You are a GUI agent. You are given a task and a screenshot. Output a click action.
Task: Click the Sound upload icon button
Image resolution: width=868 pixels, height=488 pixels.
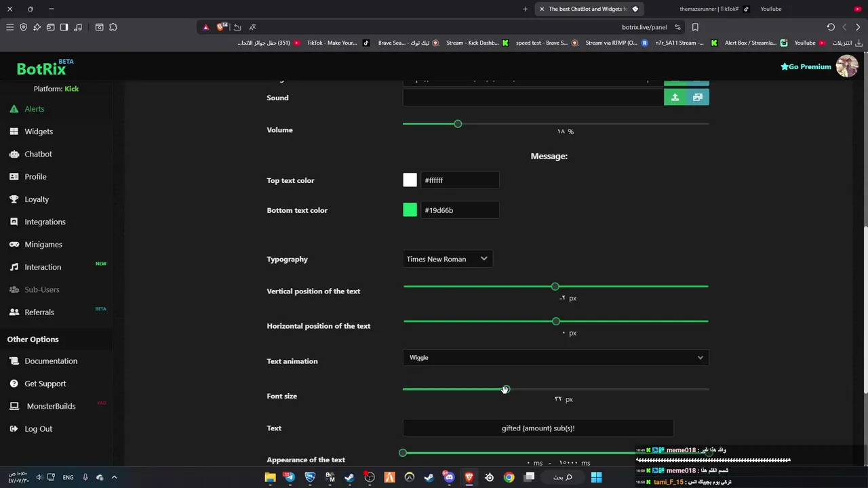coord(675,98)
